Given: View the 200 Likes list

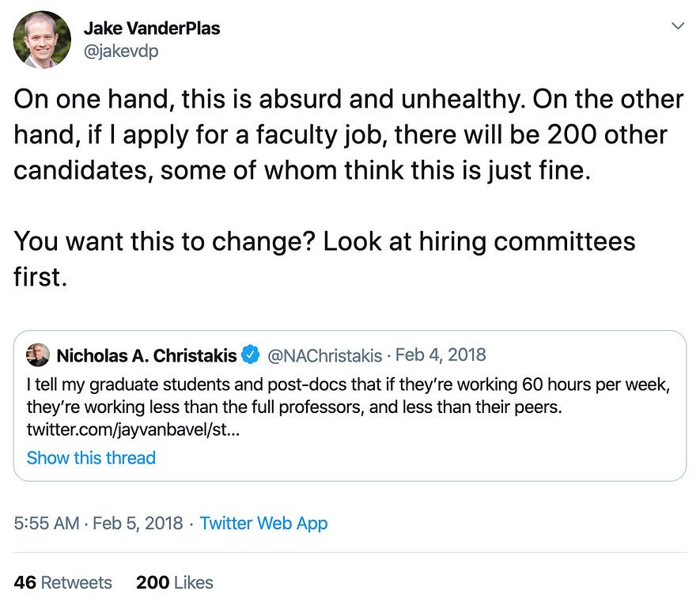Looking at the screenshot, I should pos(174,582).
